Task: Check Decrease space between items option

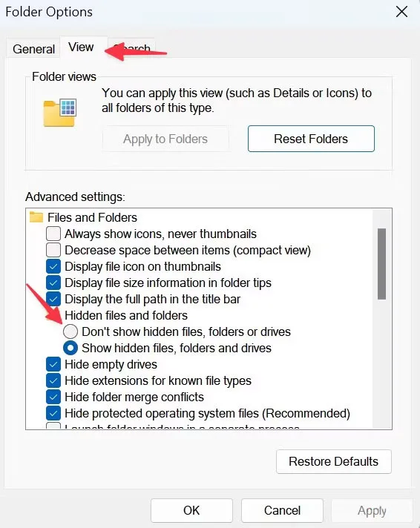Action: click(53, 250)
